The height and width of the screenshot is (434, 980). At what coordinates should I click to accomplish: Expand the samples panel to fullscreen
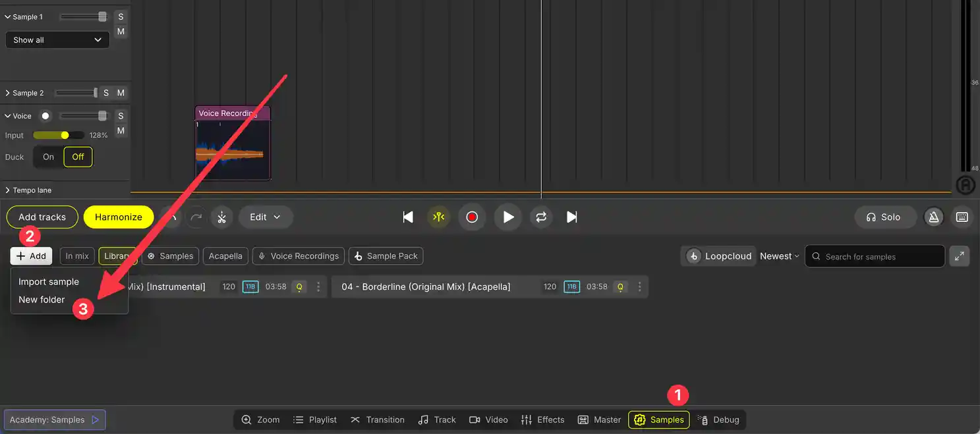point(960,256)
